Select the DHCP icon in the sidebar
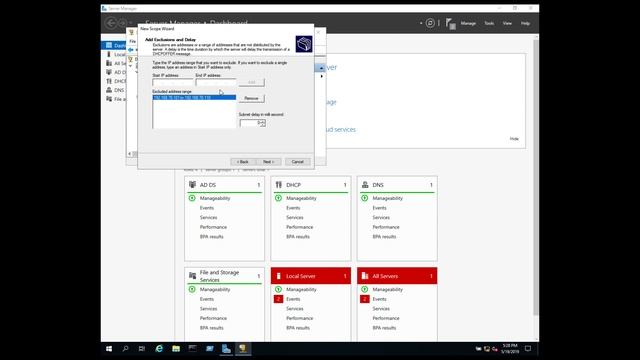 pyautogui.click(x=109, y=81)
